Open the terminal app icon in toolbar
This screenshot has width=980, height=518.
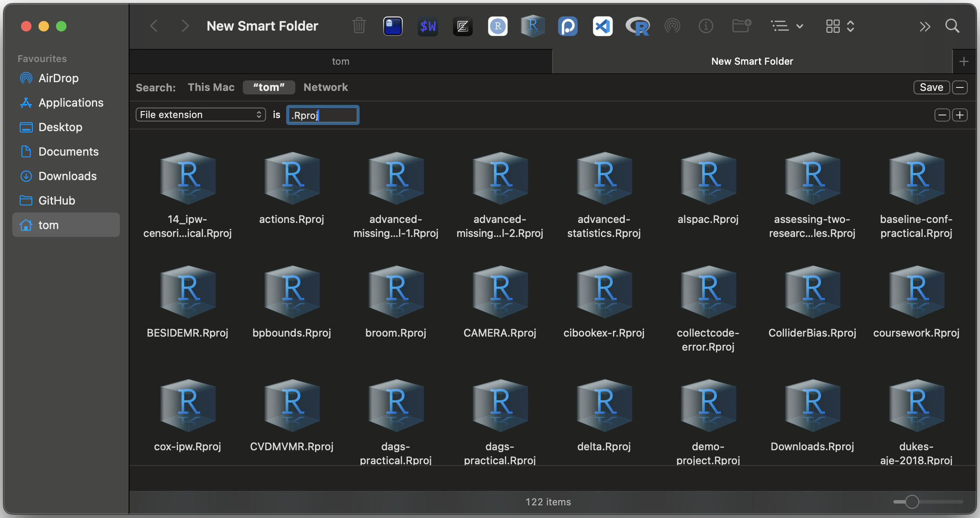pyautogui.click(x=393, y=26)
